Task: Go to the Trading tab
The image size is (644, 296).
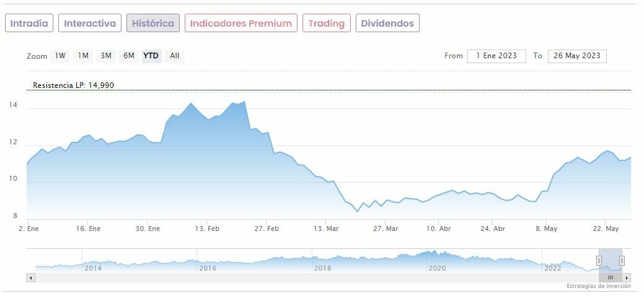Action: [326, 24]
